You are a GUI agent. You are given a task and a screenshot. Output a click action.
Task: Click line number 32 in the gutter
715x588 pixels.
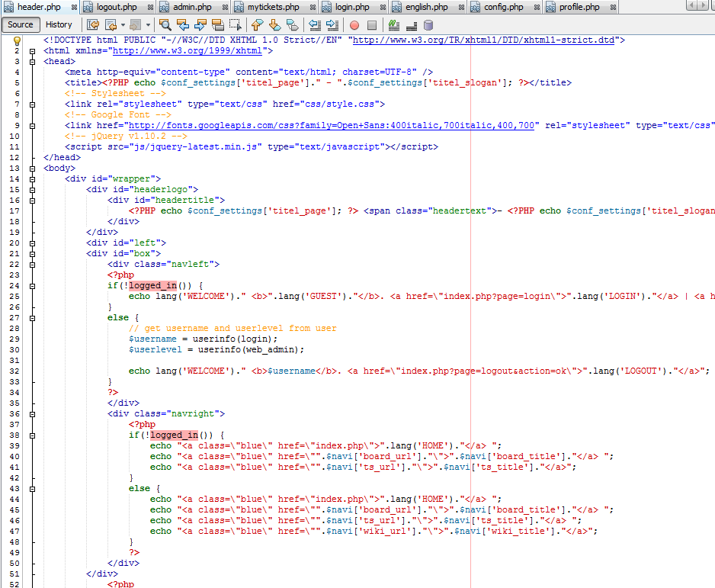tap(14, 371)
